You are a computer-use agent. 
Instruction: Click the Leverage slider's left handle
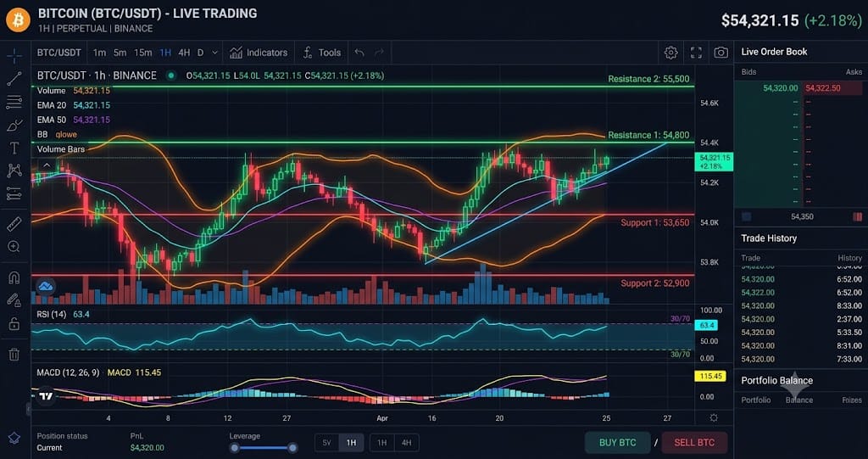(x=235, y=447)
